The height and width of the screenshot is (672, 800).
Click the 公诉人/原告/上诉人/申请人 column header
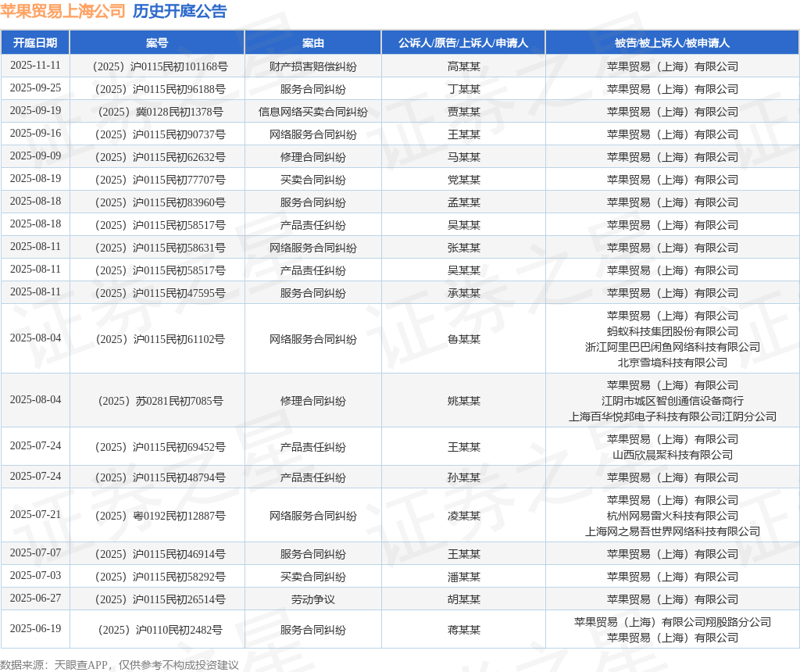(x=463, y=43)
